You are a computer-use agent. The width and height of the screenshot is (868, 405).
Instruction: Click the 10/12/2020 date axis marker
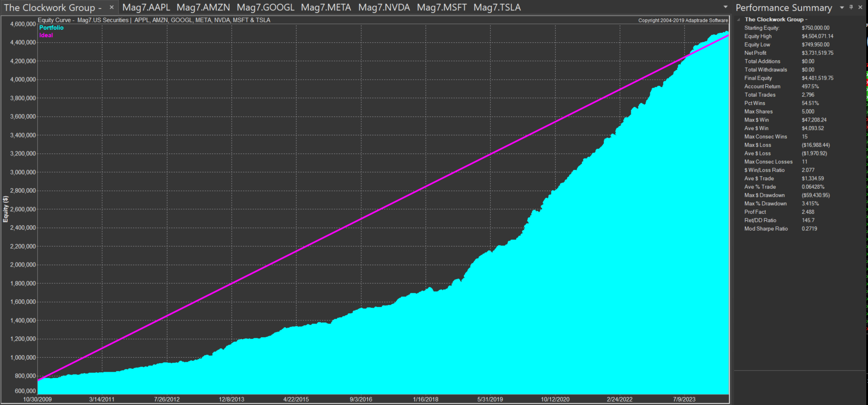tap(555, 399)
